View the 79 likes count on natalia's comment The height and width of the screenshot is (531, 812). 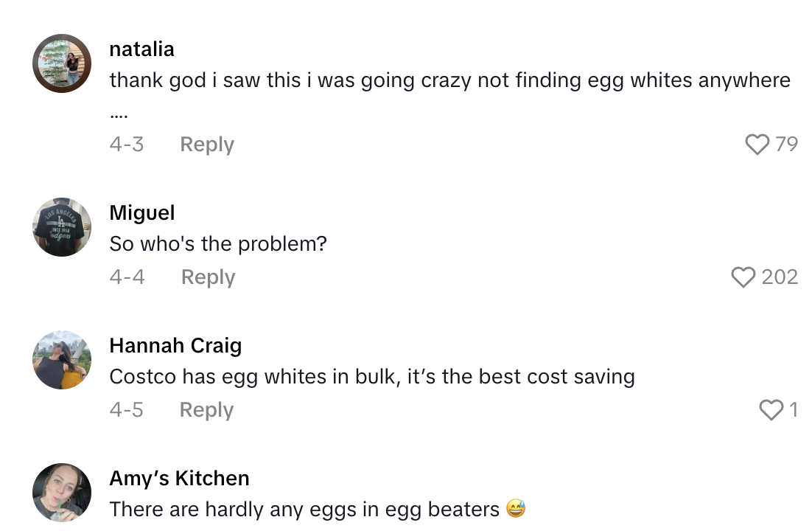pos(785,144)
